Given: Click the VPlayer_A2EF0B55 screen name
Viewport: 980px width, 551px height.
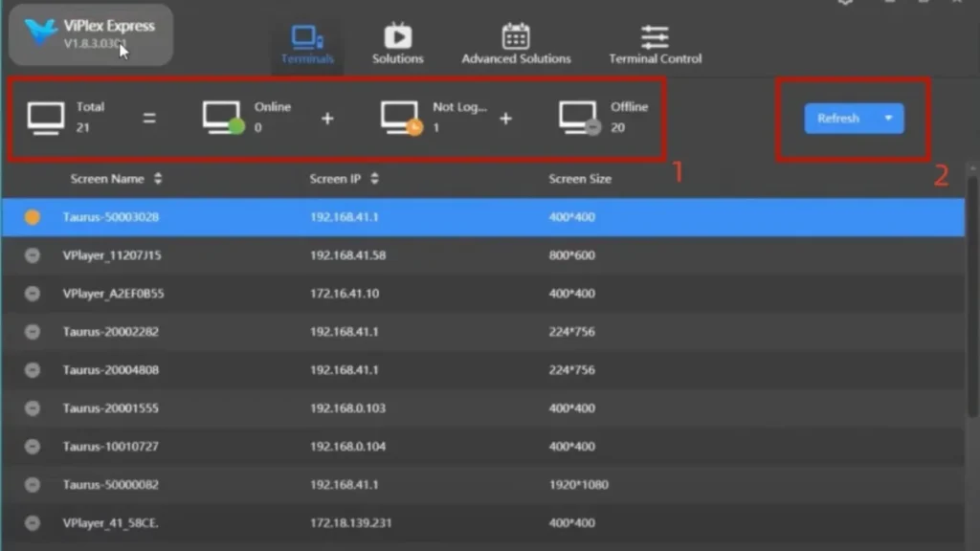Looking at the screenshot, I should pos(113,294).
